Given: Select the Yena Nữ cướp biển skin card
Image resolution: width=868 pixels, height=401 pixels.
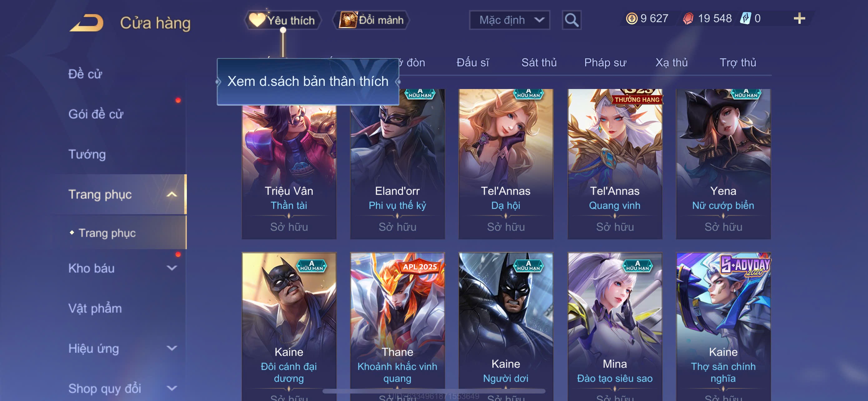Looking at the screenshot, I should tap(723, 164).
